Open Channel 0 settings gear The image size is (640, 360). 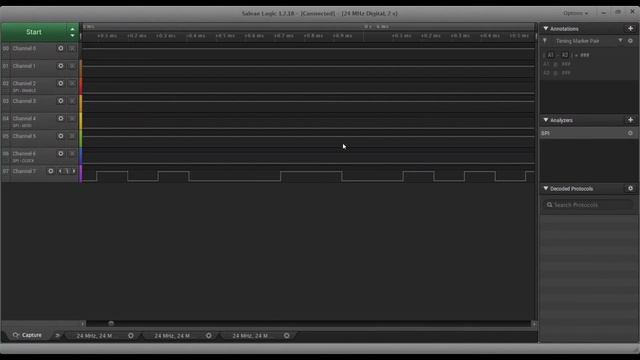click(x=60, y=48)
